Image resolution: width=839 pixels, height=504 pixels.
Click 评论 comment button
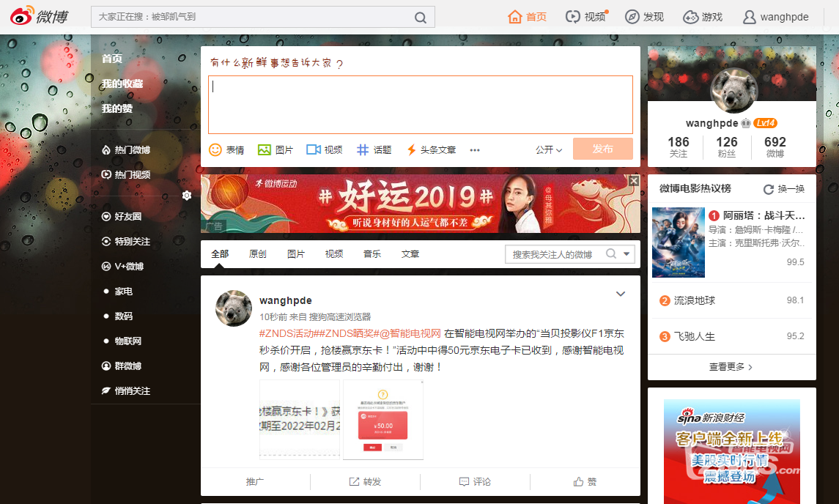(475, 481)
